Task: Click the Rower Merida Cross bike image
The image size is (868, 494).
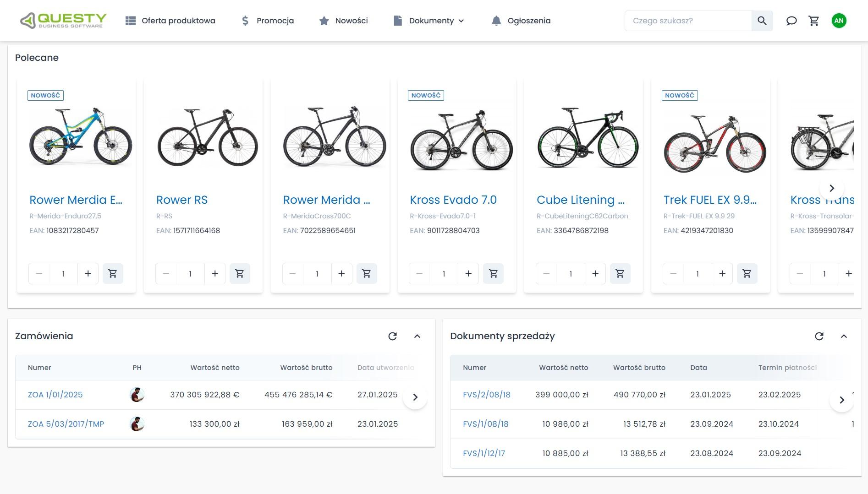Action: pos(335,137)
